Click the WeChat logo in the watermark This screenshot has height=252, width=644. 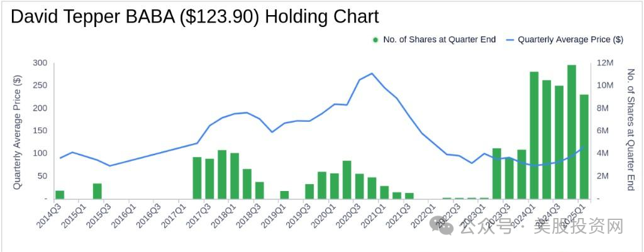click(x=442, y=226)
